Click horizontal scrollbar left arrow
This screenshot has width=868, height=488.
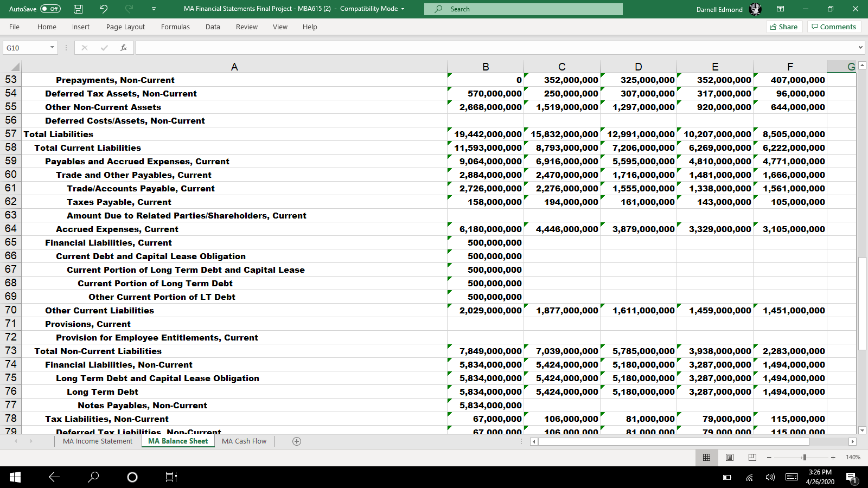[534, 441]
